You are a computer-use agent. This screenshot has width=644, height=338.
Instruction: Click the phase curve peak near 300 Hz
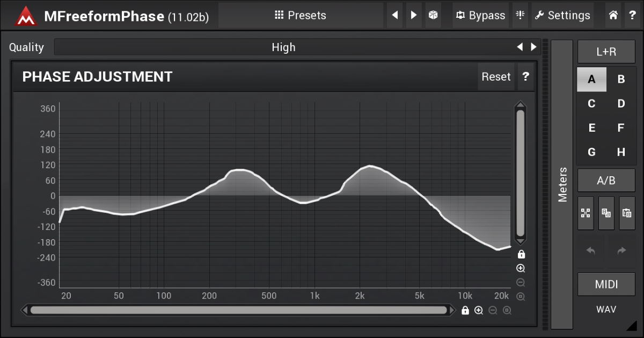240,170
